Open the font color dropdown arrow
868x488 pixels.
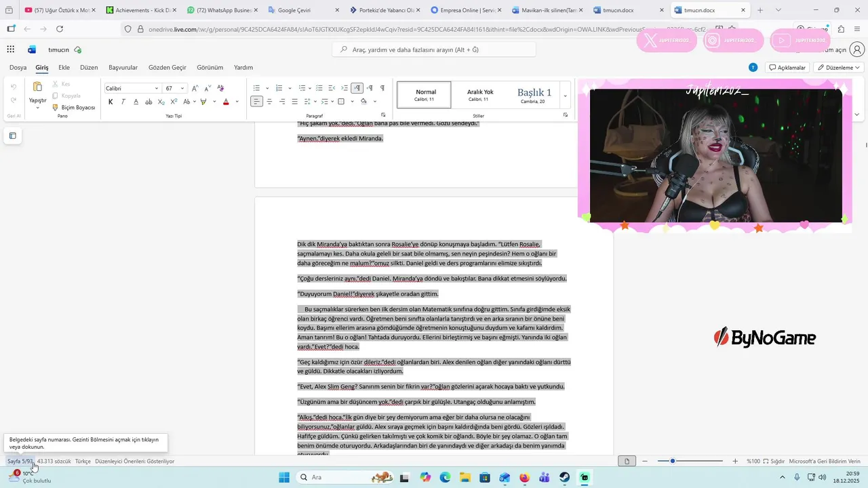point(237,102)
